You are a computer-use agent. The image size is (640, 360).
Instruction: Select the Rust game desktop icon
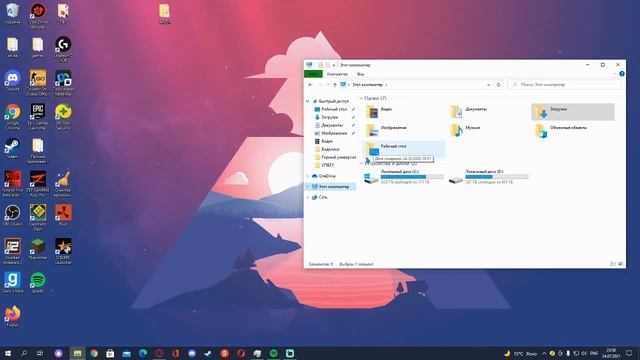click(63, 215)
